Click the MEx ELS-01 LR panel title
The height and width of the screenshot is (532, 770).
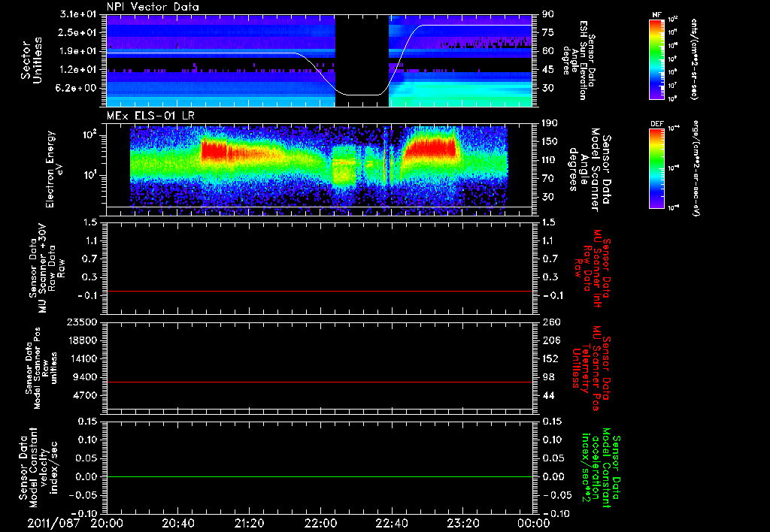(x=150, y=116)
